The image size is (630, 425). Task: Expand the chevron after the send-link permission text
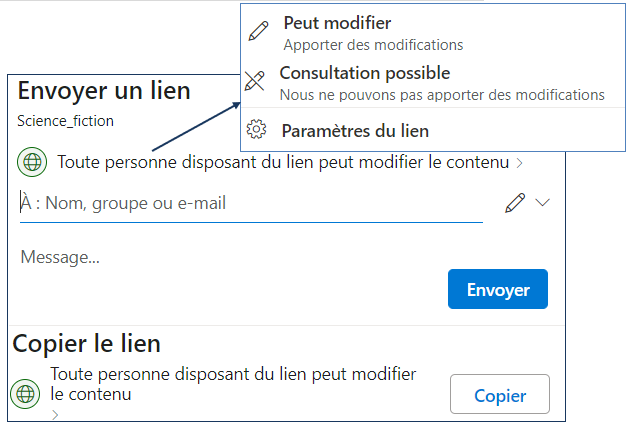click(520, 163)
